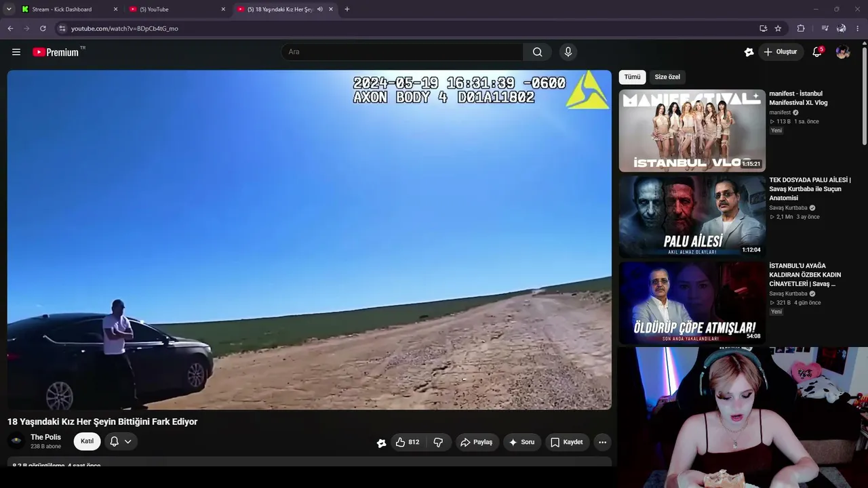Focus the Ara search field
The width and height of the screenshot is (868, 488).
[x=402, y=52]
